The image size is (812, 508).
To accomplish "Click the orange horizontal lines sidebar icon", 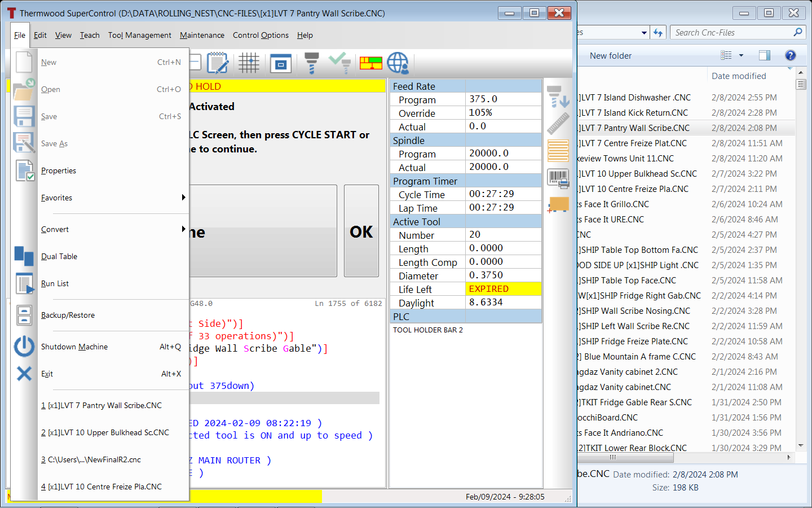I will pyautogui.click(x=558, y=151).
